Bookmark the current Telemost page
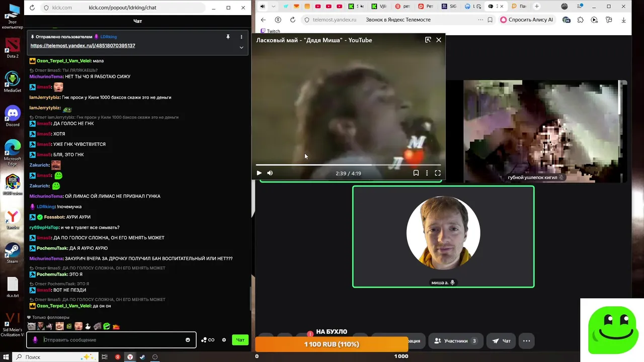Screen dimensions: 644x362 pos(490,20)
